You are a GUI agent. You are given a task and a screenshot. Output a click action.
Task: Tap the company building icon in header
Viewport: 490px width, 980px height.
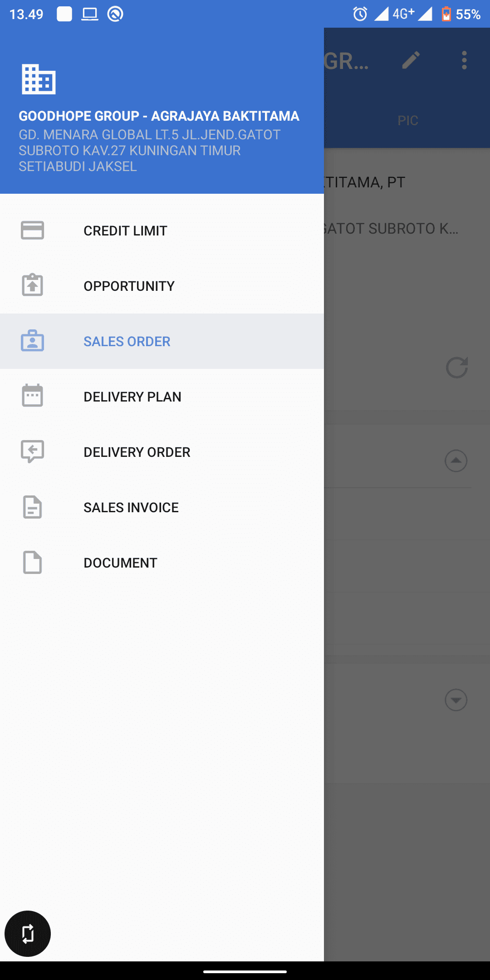click(x=39, y=79)
